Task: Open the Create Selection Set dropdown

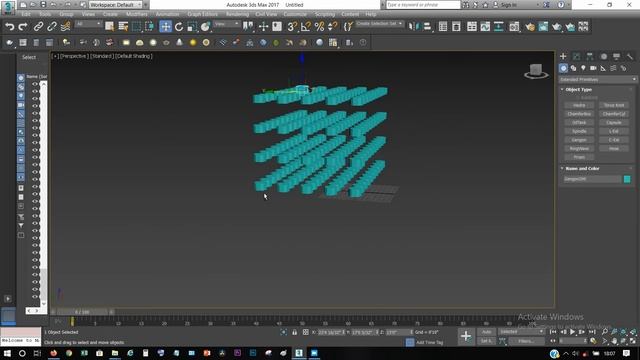Action: click(379, 24)
